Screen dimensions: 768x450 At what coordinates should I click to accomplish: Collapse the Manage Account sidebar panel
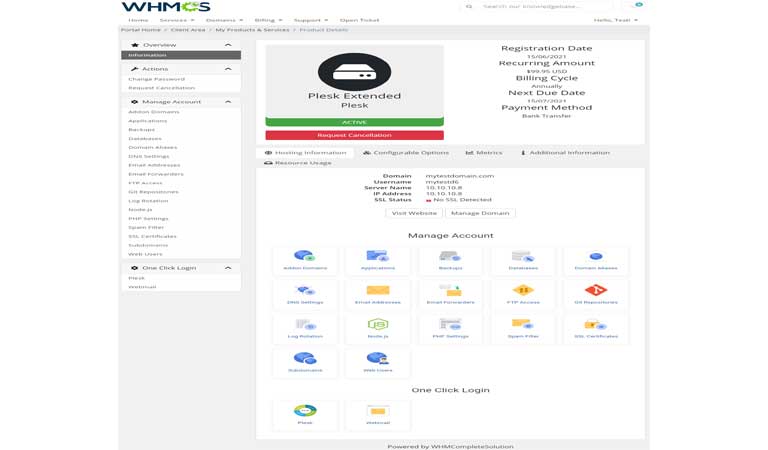[228, 101]
